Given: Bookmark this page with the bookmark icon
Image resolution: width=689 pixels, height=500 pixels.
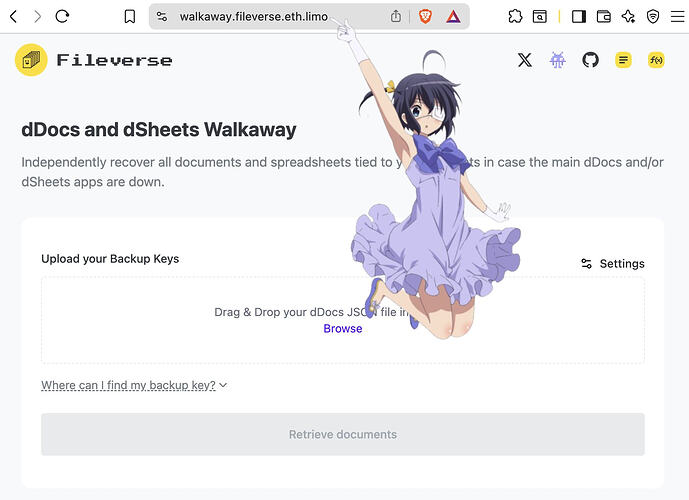Looking at the screenshot, I should (x=130, y=17).
